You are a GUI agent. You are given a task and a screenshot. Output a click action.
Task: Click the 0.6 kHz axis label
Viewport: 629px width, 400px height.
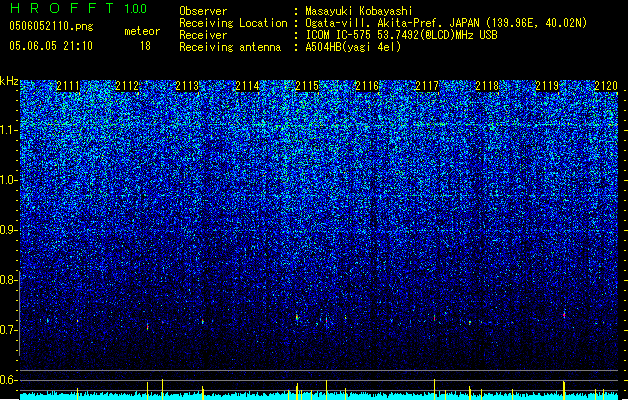coord(8,380)
